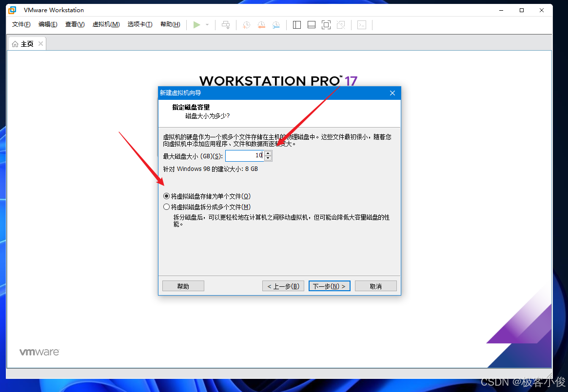Click the 取消 cancel button
568x392 pixels.
coord(375,286)
